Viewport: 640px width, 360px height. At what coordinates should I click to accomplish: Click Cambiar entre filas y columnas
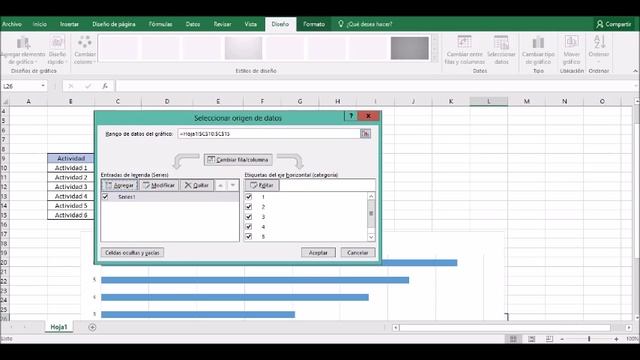click(x=464, y=50)
